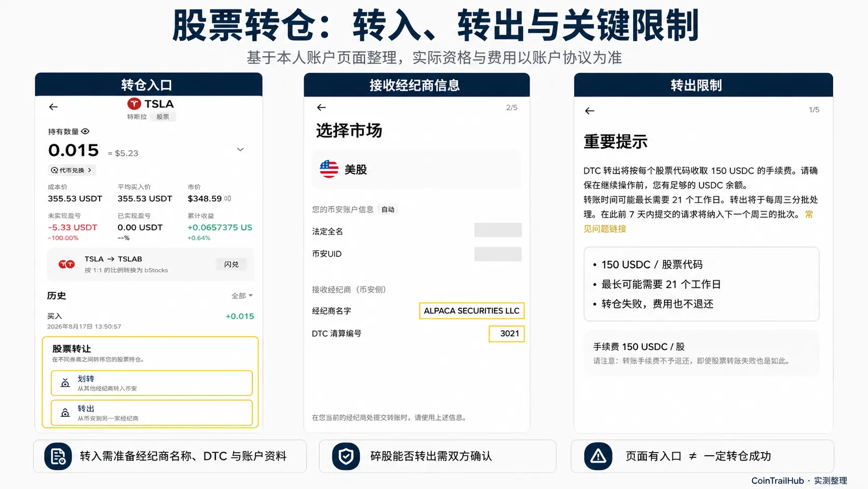Screen dimensions: 868x489
Task: Click the 转仓失败,费用也不退还 bullet
Action: pos(653,304)
